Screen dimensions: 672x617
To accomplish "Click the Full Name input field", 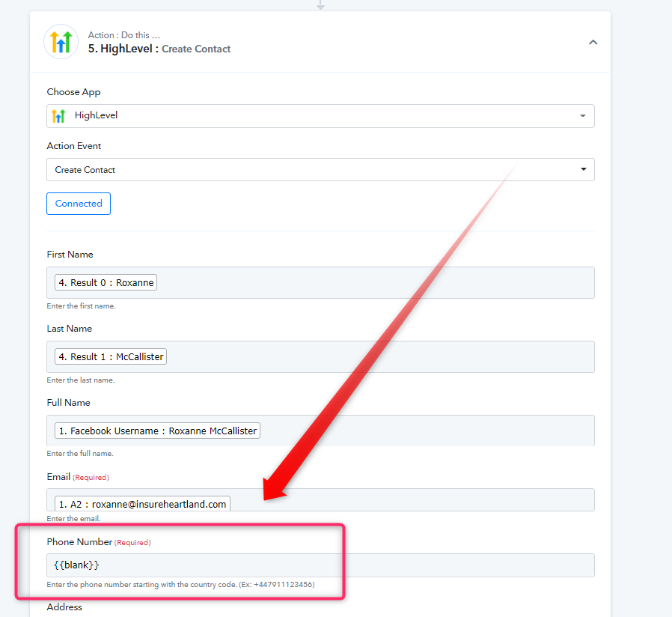I will pos(320,431).
